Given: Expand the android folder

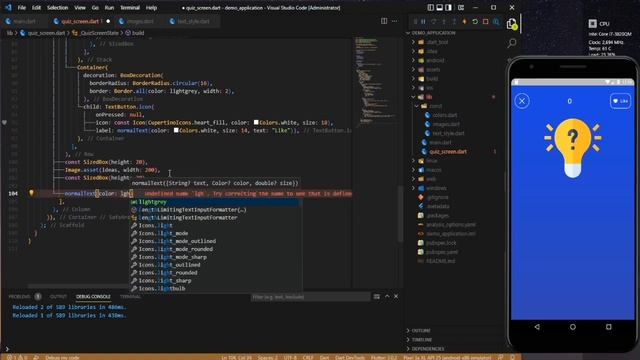Looking at the screenshot, I should pos(435,60).
